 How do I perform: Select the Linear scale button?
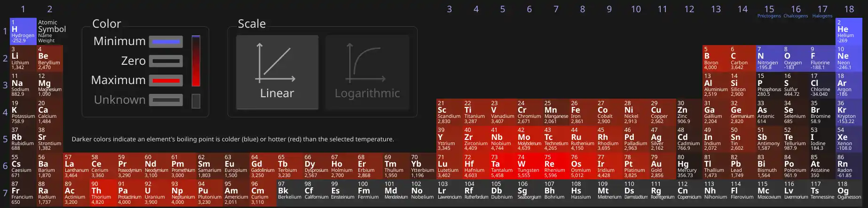(277, 72)
